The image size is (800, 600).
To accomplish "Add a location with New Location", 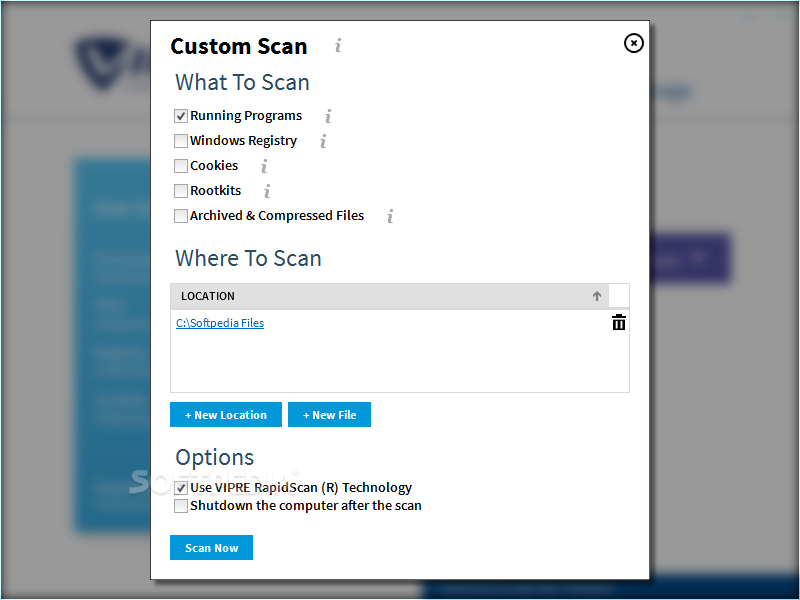I will (x=226, y=414).
